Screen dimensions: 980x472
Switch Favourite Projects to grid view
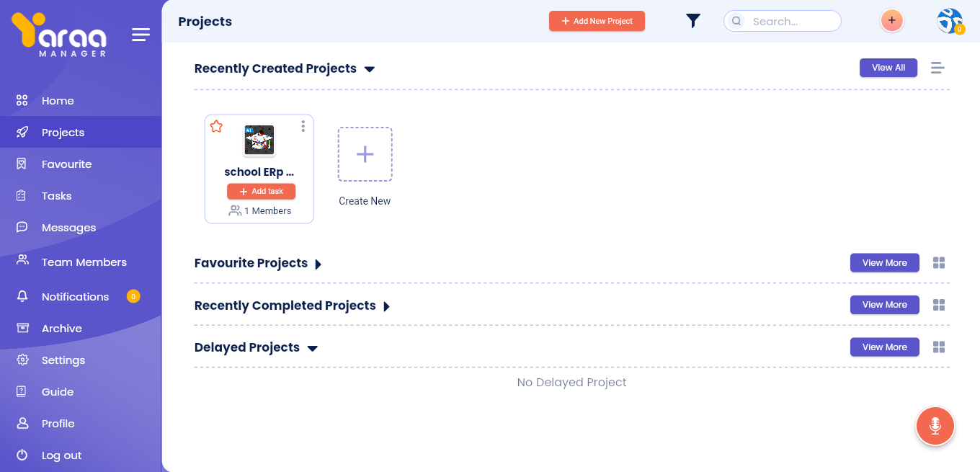pyautogui.click(x=938, y=263)
